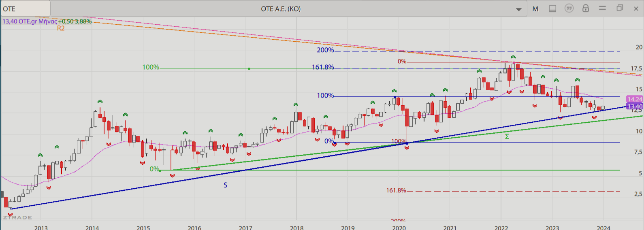Click the purple 13,40 last price tag
This screenshot has width=644, height=230.
pyautogui.click(x=635, y=106)
